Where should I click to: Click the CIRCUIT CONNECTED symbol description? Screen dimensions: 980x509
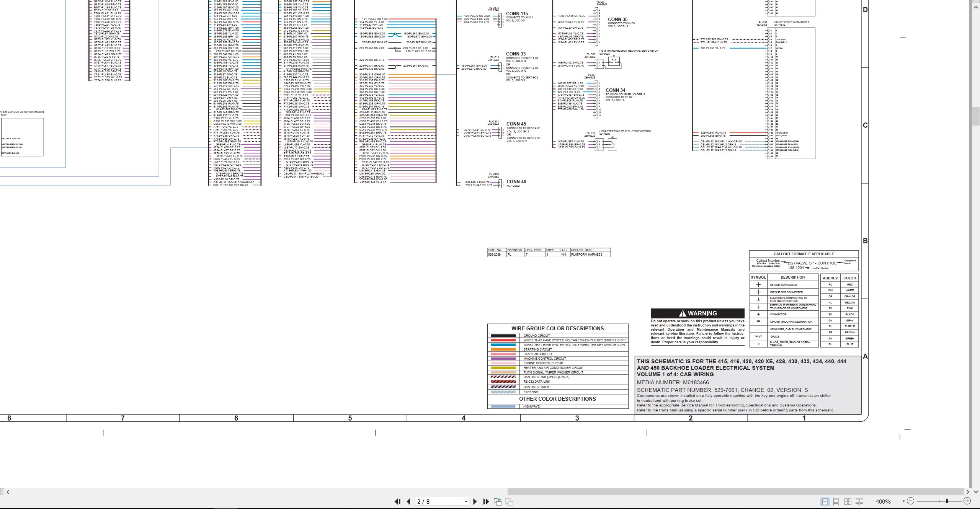click(783, 285)
